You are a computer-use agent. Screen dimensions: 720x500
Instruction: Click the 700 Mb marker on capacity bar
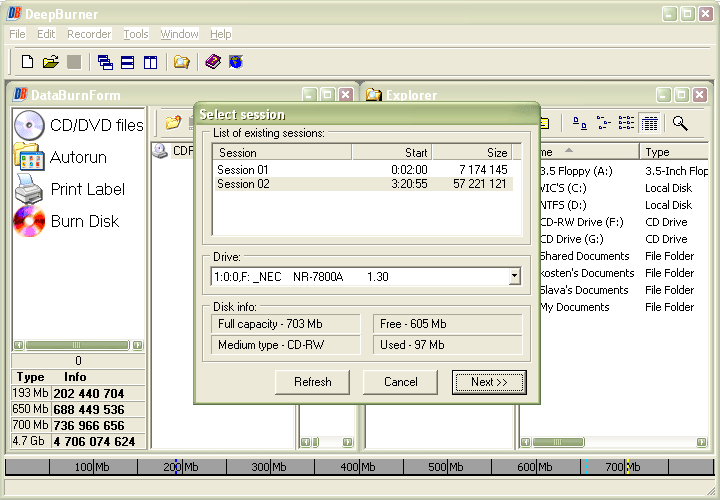pos(626,467)
